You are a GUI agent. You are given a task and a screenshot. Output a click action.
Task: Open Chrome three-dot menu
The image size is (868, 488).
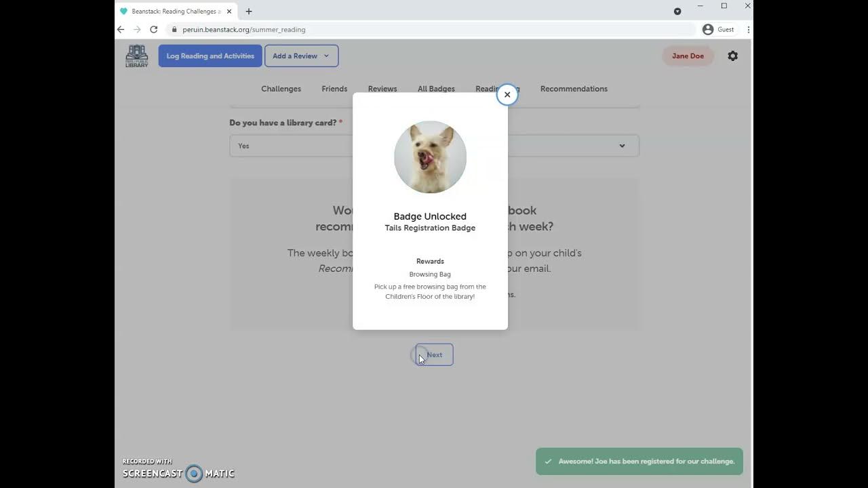tap(748, 30)
